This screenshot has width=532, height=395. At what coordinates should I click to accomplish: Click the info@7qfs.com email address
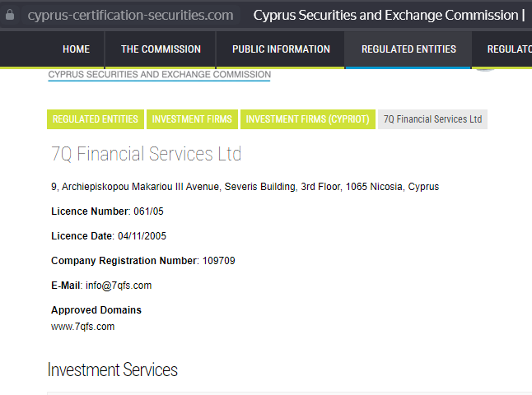[119, 286]
